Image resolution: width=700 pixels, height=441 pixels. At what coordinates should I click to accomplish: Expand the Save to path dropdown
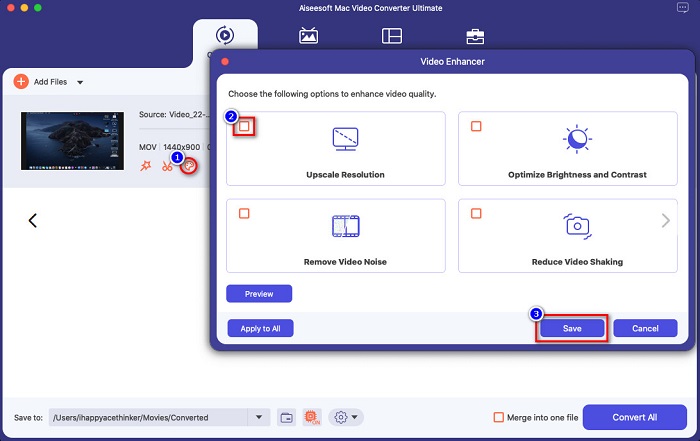coord(259,417)
